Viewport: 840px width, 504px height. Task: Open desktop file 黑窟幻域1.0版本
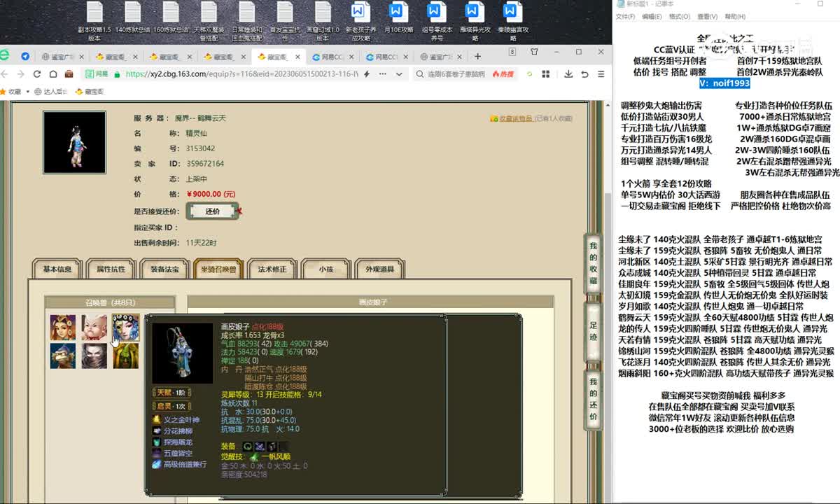click(x=323, y=22)
